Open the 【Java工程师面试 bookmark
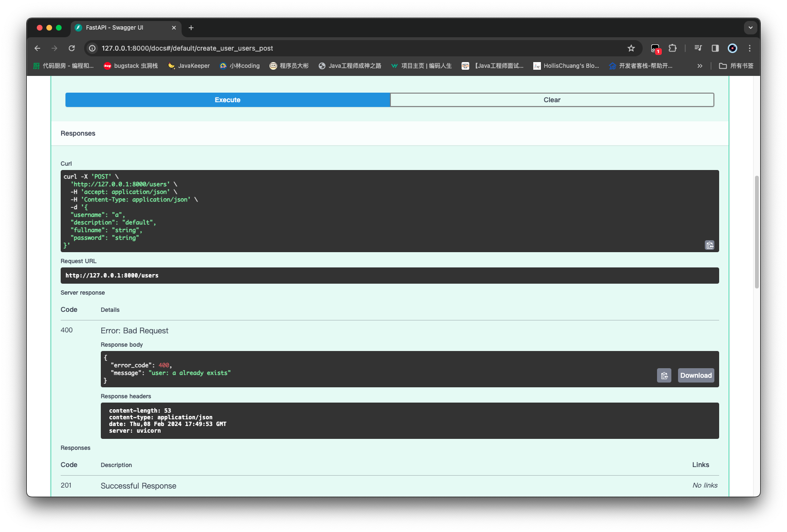This screenshot has width=787, height=532. coord(493,66)
